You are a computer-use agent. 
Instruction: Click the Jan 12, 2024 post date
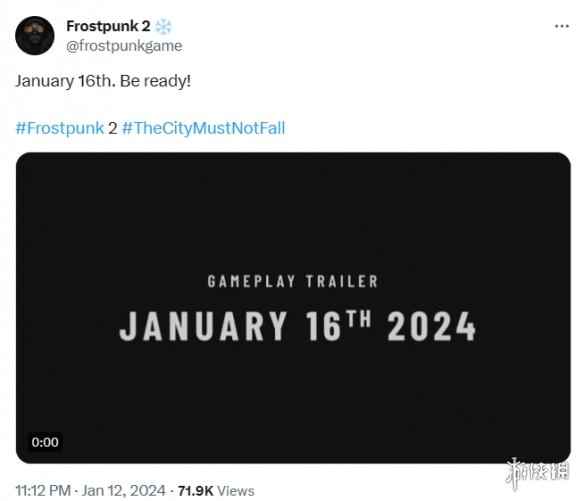pos(123,491)
